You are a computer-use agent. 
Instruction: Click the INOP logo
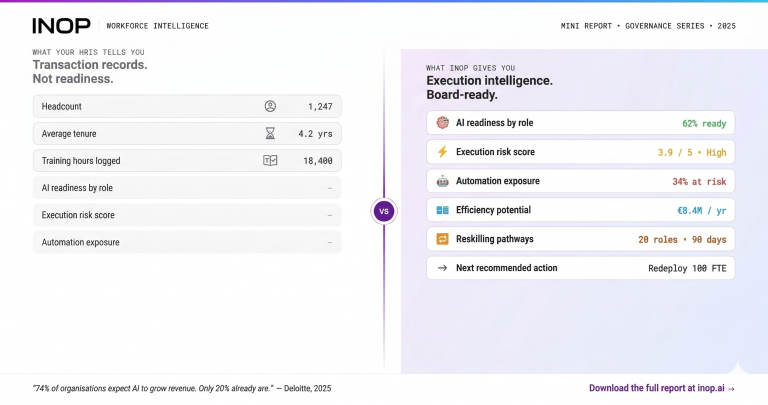tap(61, 25)
